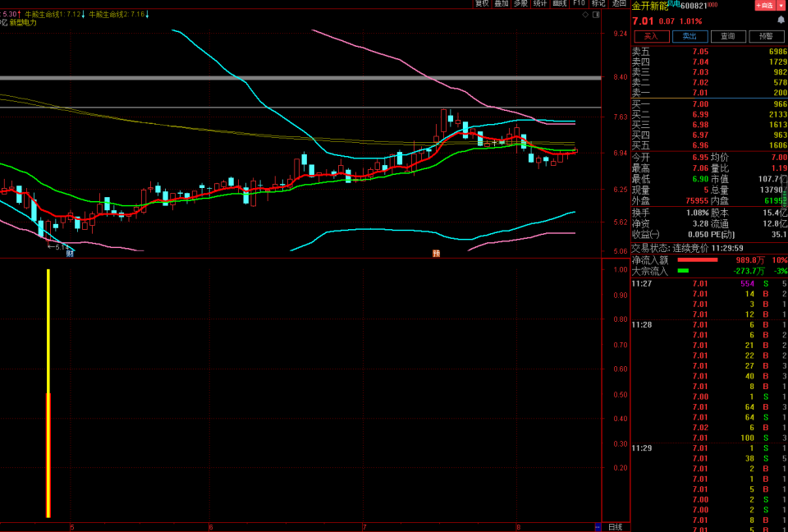Click the green 大宗流入 bar
The width and height of the screenshot is (788, 532).
[x=683, y=271]
